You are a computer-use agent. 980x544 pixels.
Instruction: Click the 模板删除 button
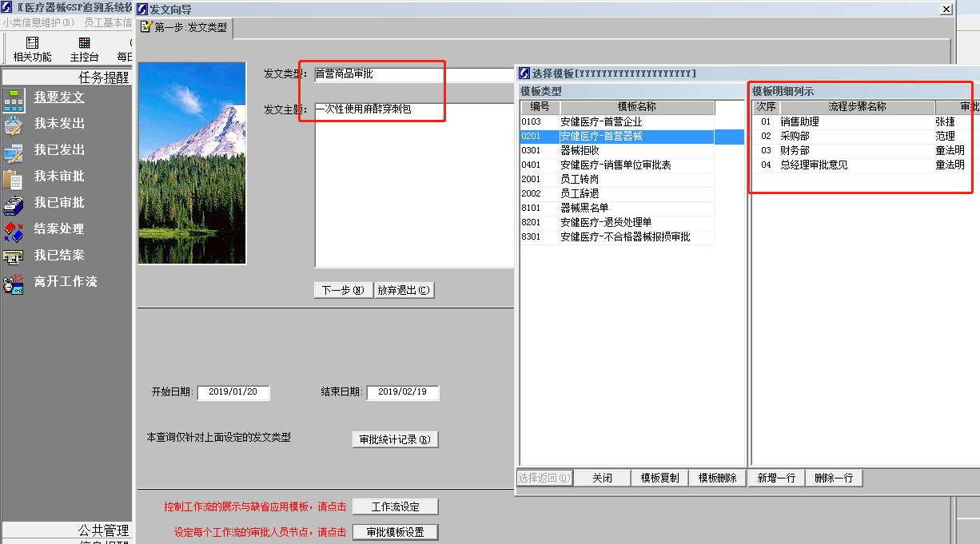point(717,478)
